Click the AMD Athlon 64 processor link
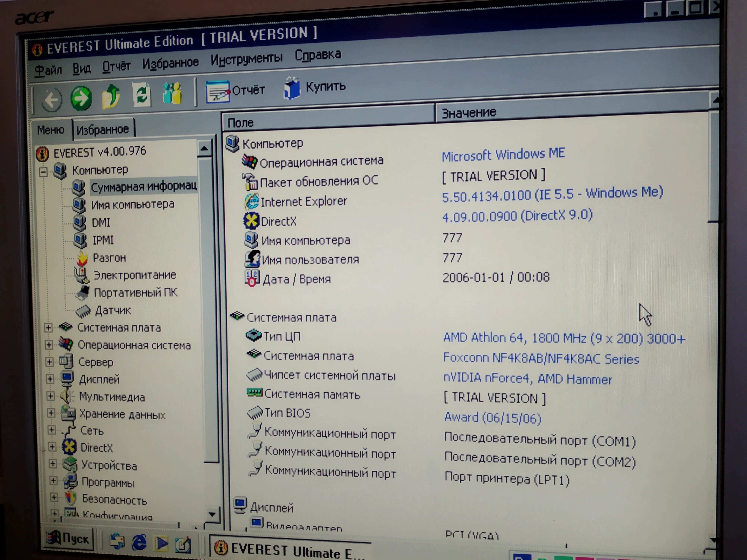This screenshot has width=747, height=560. [564, 338]
